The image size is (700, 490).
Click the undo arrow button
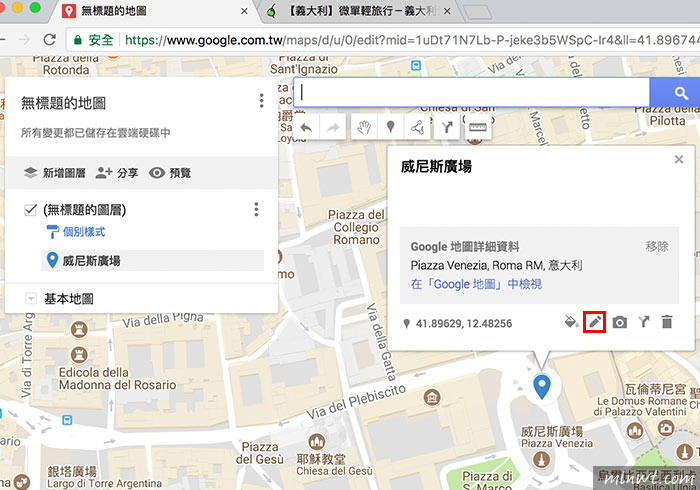coord(306,128)
